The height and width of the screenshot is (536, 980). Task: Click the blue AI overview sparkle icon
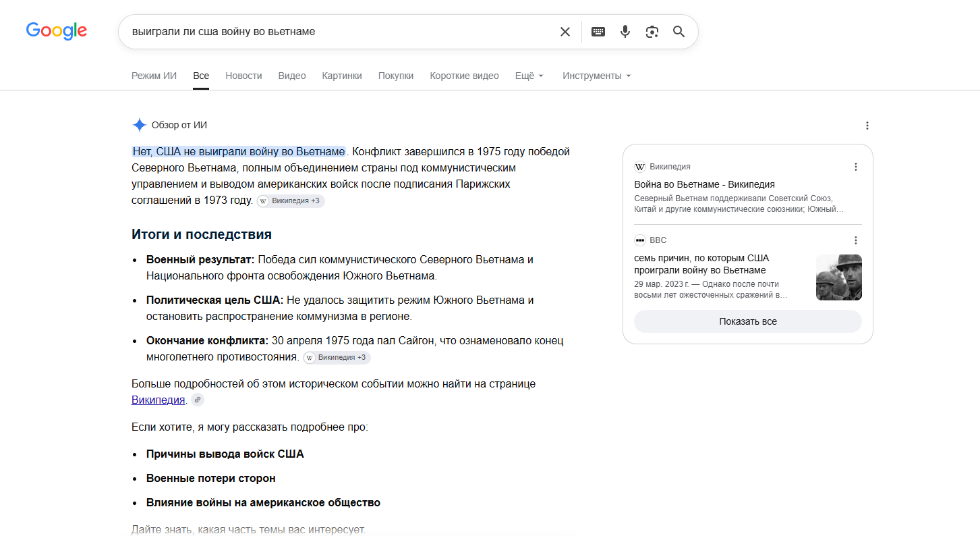(139, 125)
